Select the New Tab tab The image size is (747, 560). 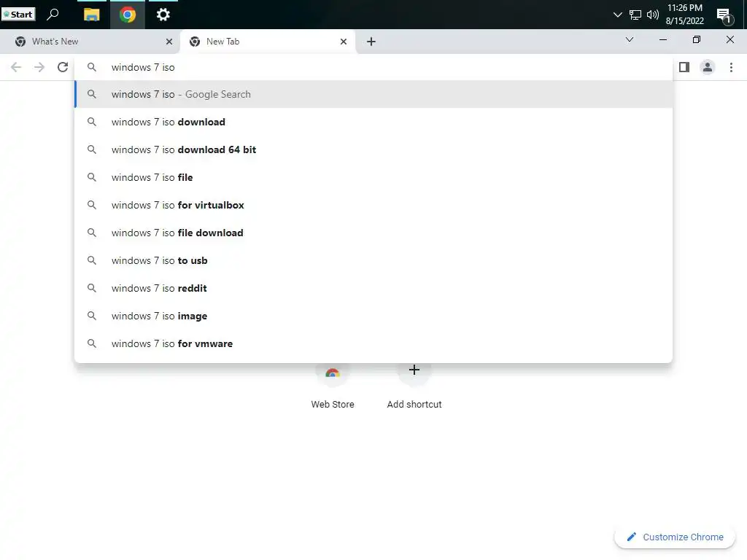click(267, 42)
